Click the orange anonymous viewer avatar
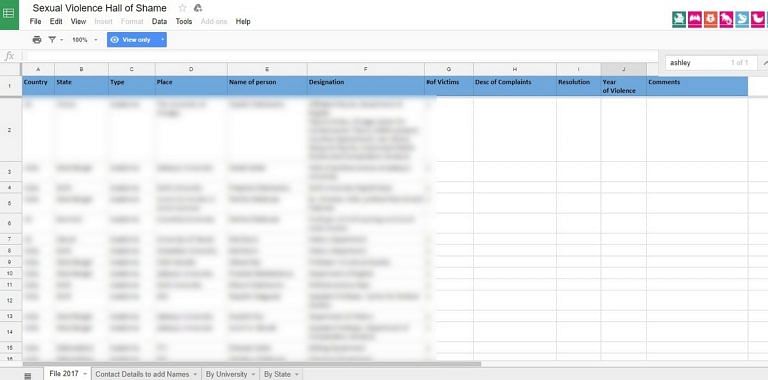Image resolution: width=768 pixels, height=380 pixels. click(x=710, y=19)
